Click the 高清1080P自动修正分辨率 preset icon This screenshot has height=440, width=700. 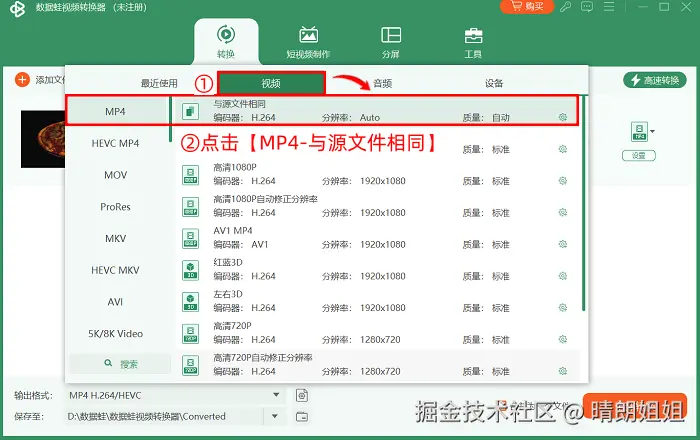191,206
